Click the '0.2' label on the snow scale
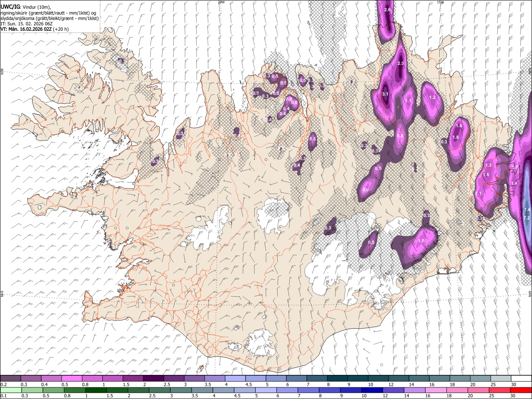The width and height of the screenshot is (532, 399). pos(3,384)
